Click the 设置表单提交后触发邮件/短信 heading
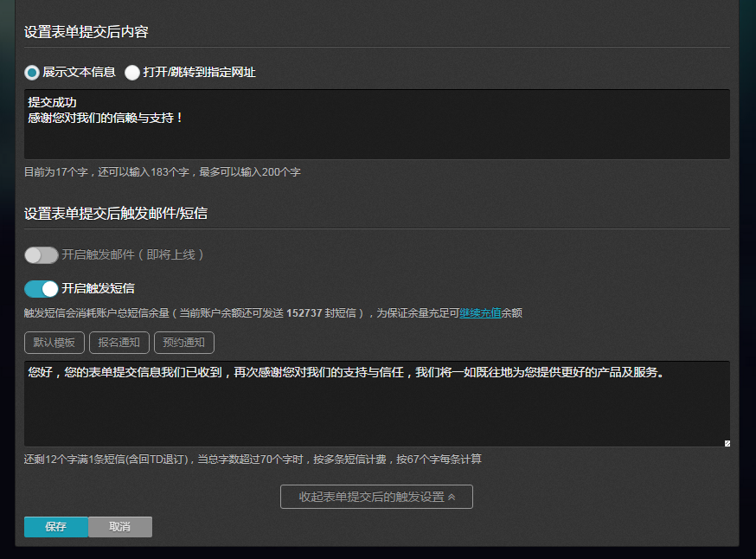Image resolution: width=756 pixels, height=559 pixels. (x=116, y=214)
